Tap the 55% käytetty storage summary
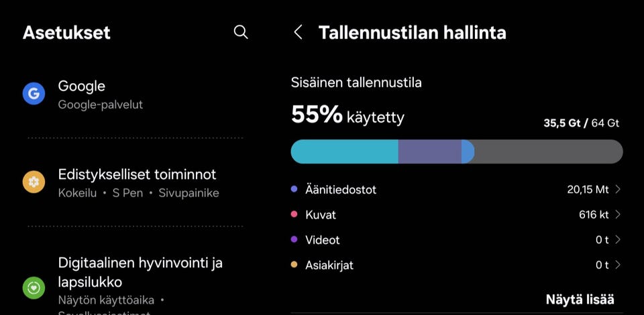The height and width of the screenshot is (315, 644). [x=347, y=117]
